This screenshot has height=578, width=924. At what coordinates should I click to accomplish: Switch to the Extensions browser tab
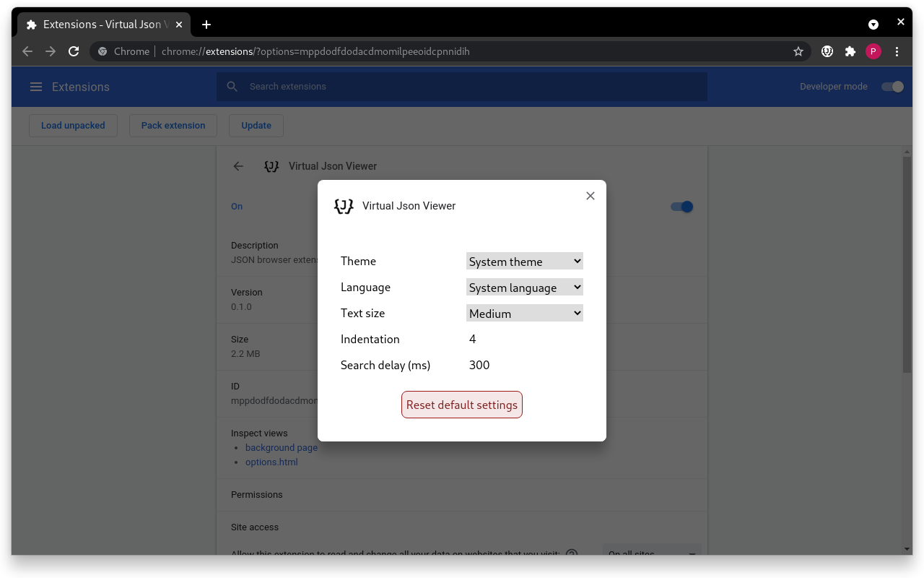click(x=101, y=24)
